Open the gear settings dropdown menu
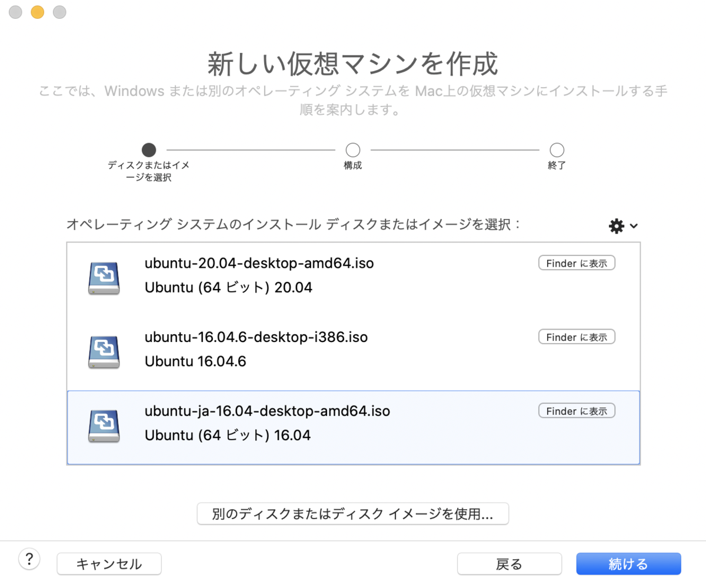This screenshot has width=706, height=588. [623, 225]
